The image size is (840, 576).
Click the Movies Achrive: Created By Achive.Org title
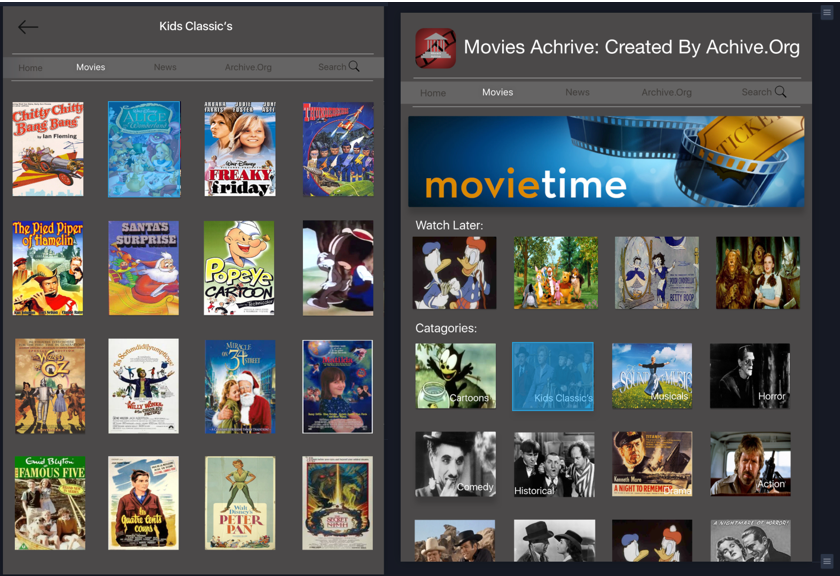pos(632,47)
